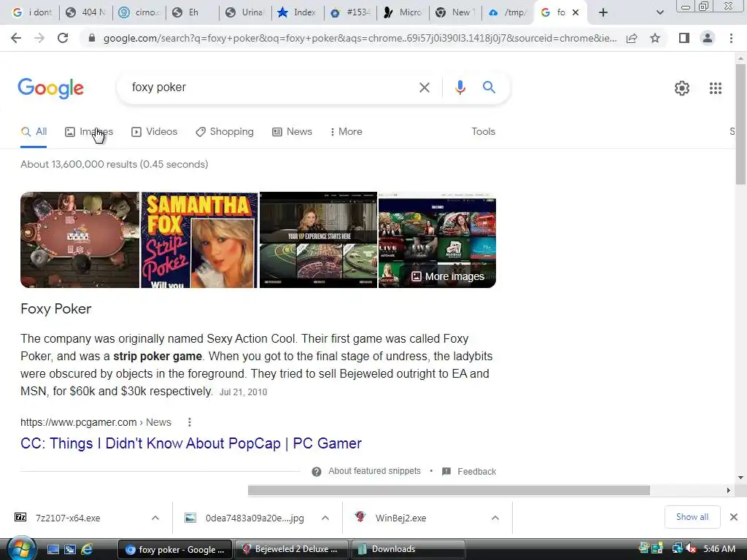Go to the Google logo homepage
The image size is (747, 560).
point(51,88)
